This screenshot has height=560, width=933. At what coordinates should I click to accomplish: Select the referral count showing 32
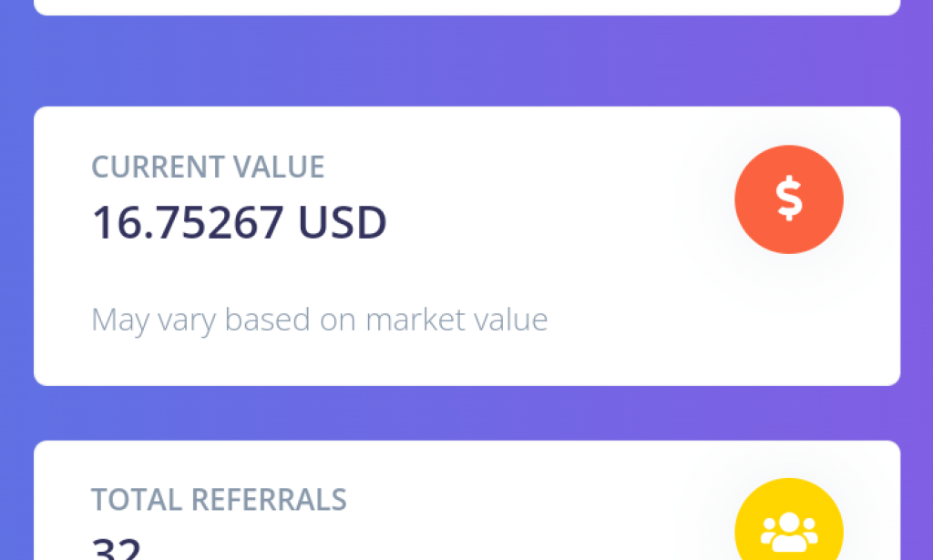pos(114,548)
